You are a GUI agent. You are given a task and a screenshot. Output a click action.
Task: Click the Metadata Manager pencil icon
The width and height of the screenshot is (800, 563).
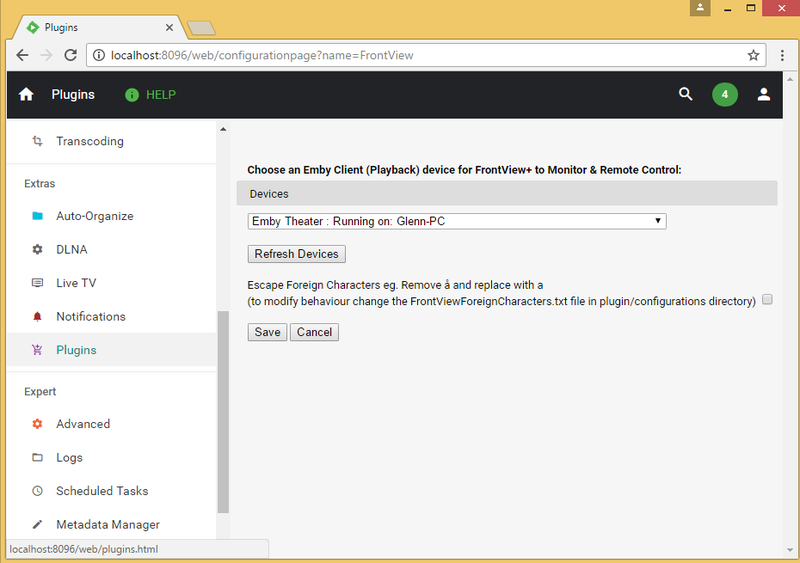point(37,524)
